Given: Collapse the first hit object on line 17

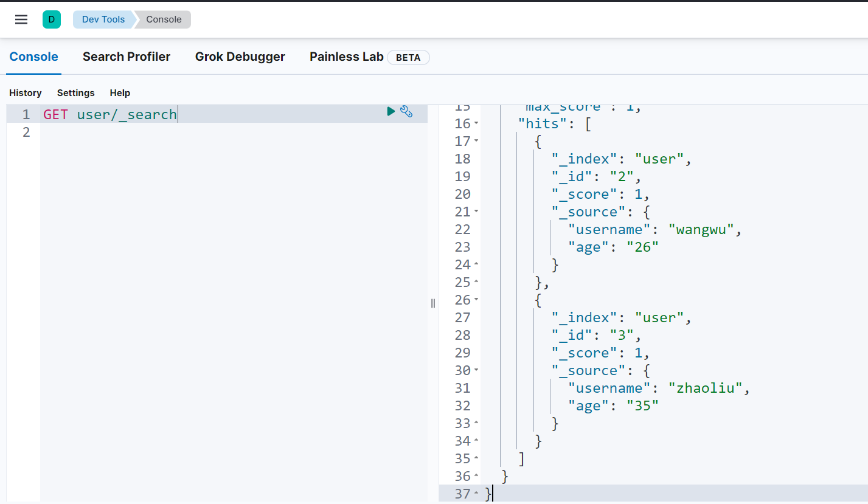Looking at the screenshot, I should pyautogui.click(x=476, y=142).
